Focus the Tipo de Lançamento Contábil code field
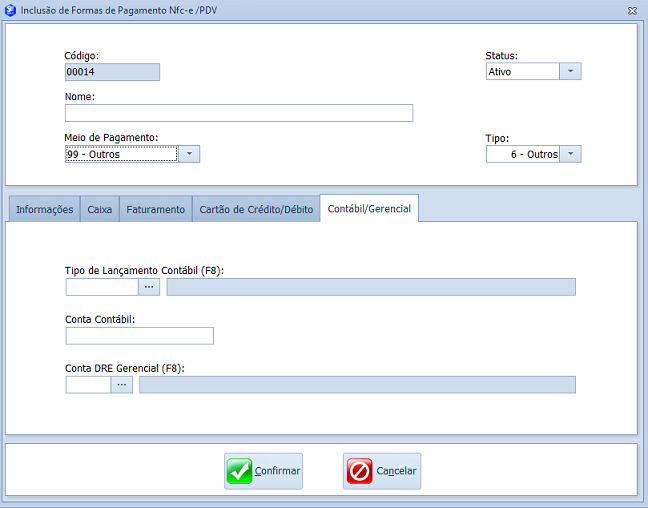 click(101, 287)
